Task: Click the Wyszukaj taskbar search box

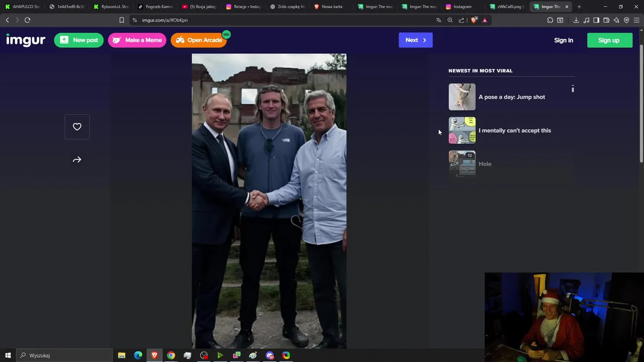Action: pos(64,355)
